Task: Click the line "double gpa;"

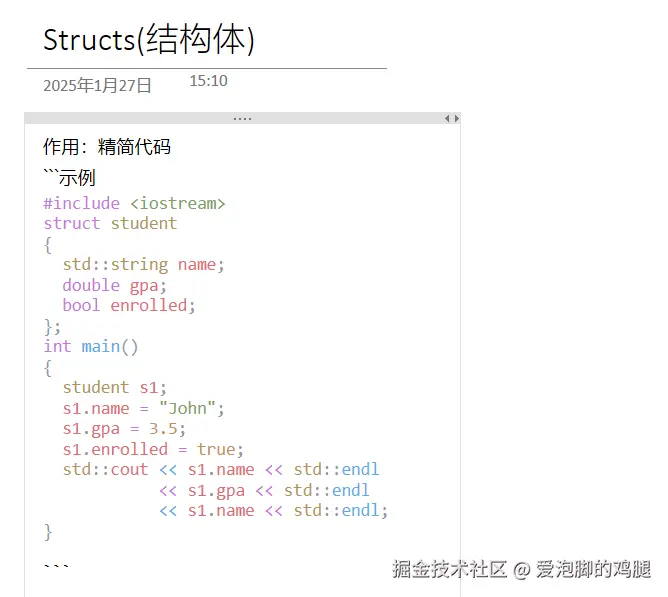Action: coord(114,286)
